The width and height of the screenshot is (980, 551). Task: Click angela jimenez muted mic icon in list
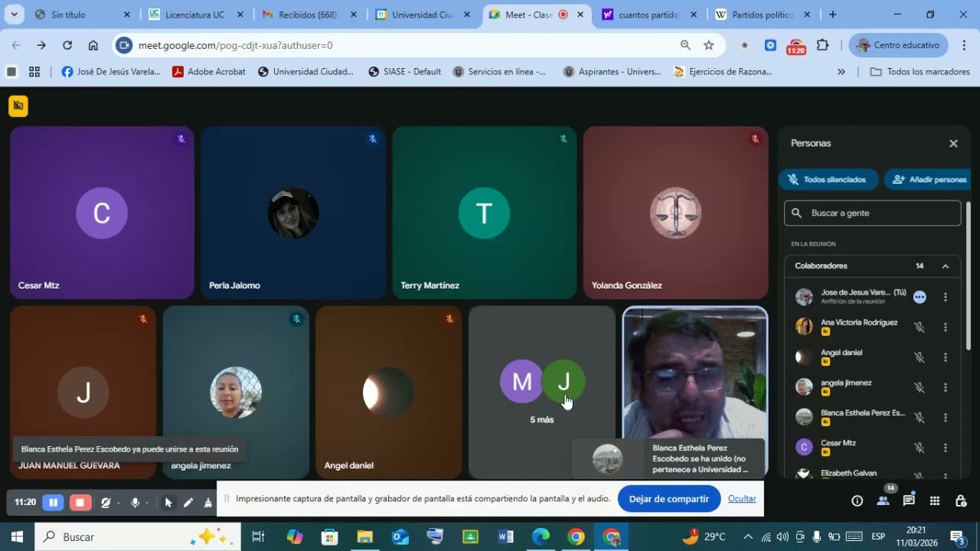(x=920, y=387)
